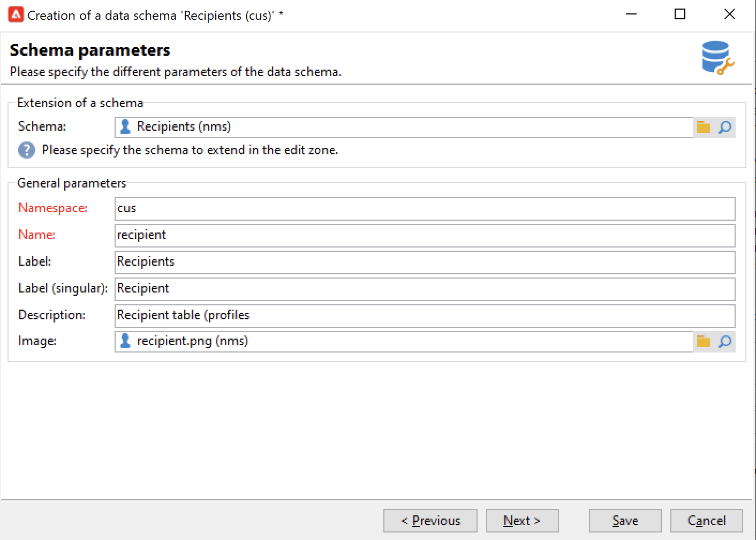Click the Description text field
Viewport: 756px width, 540px height.
425,316
